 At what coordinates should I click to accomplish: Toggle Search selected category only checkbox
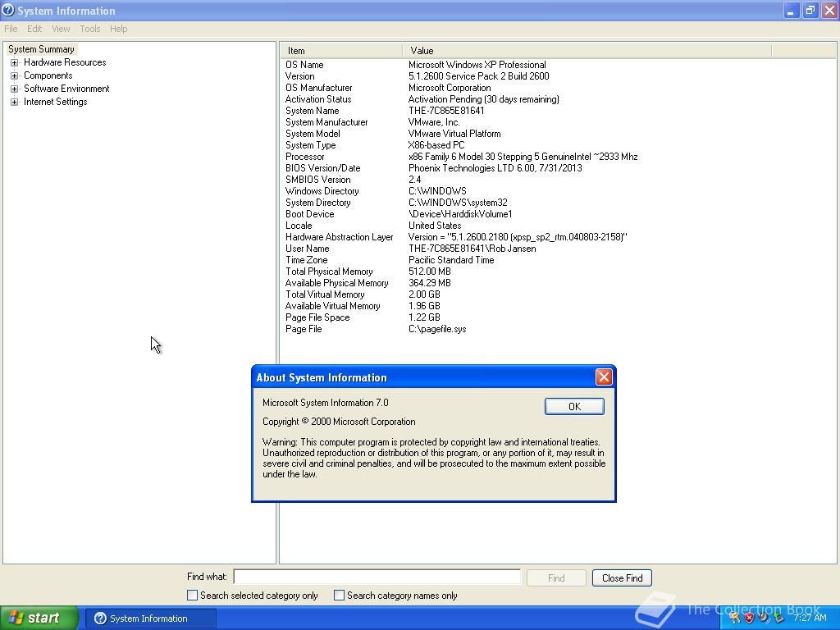coord(192,596)
